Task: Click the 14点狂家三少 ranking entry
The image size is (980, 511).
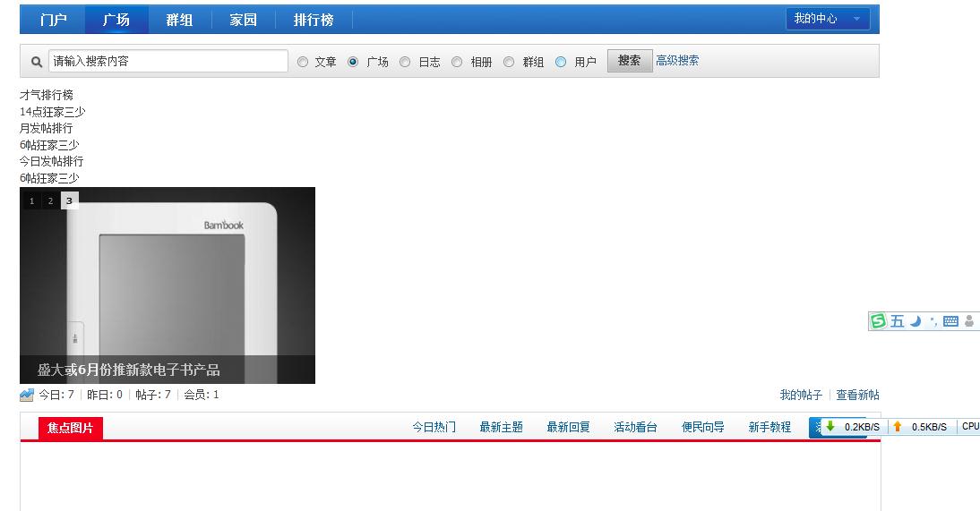Action: (53, 112)
